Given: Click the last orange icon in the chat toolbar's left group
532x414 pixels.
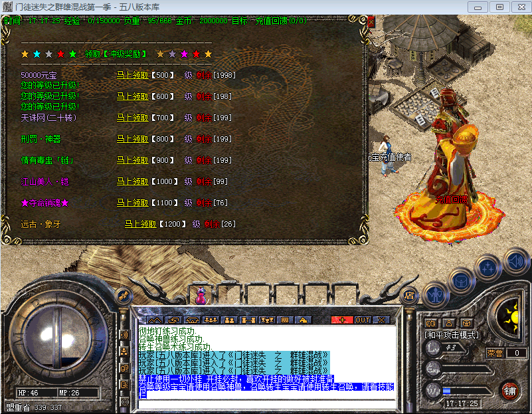Looking at the screenshot, I should coord(303,320).
